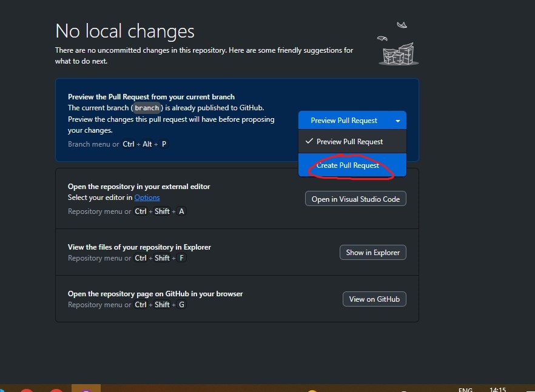Click the Show in Explorer button

coord(373,253)
